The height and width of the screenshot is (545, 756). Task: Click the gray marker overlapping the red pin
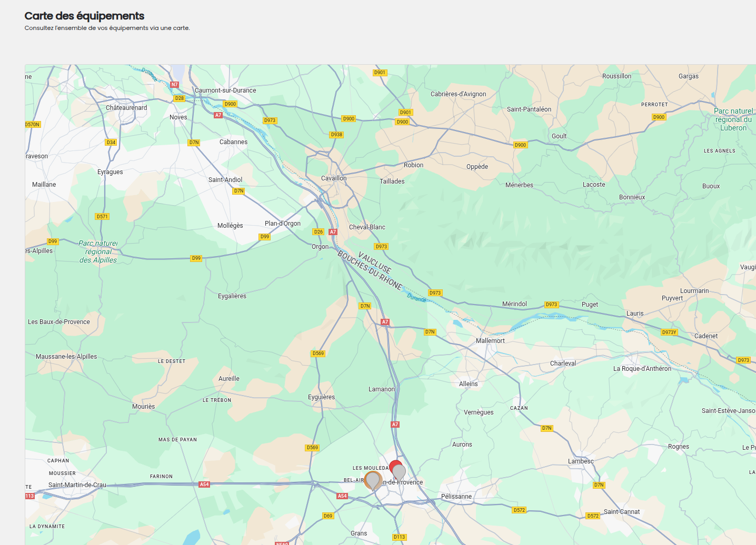click(400, 472)
